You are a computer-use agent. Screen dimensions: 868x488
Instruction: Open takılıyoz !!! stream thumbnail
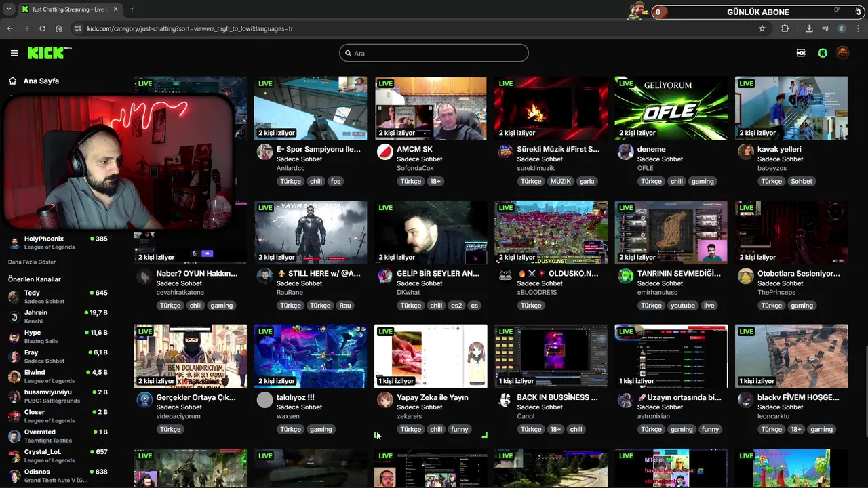[311, 357]
